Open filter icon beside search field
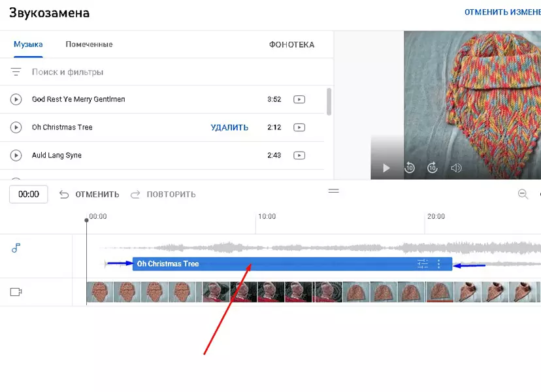This screenshot has height=392, width=541. [x=16, y=72]
